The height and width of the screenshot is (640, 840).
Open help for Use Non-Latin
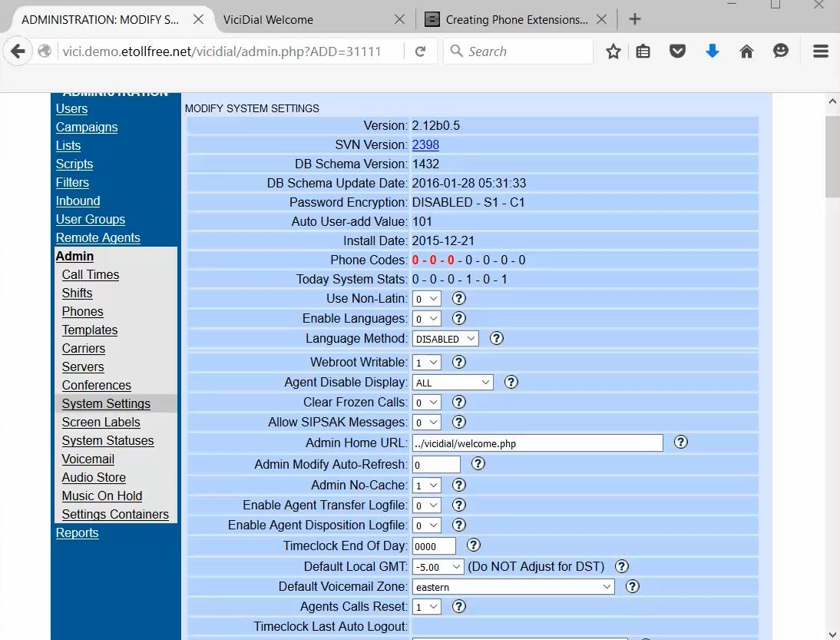point(459,299)
